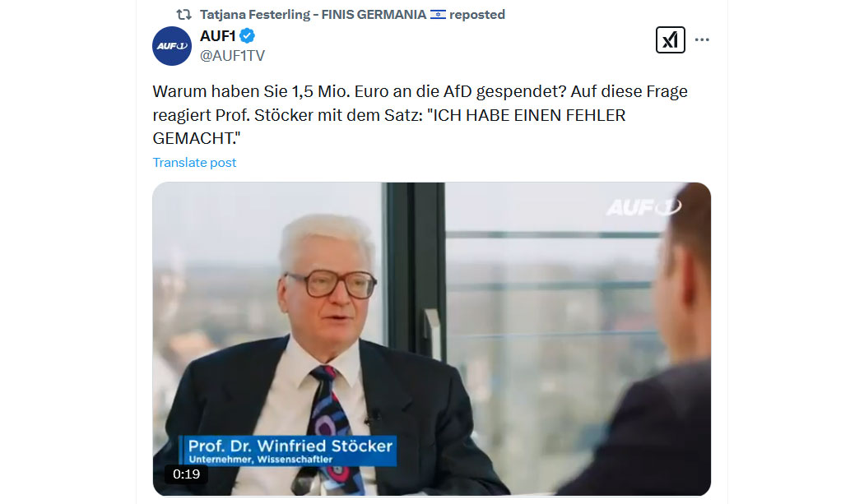Open Tatjana Festerling's profile from repost line
The image size is (864, 504).
[313, 14]
